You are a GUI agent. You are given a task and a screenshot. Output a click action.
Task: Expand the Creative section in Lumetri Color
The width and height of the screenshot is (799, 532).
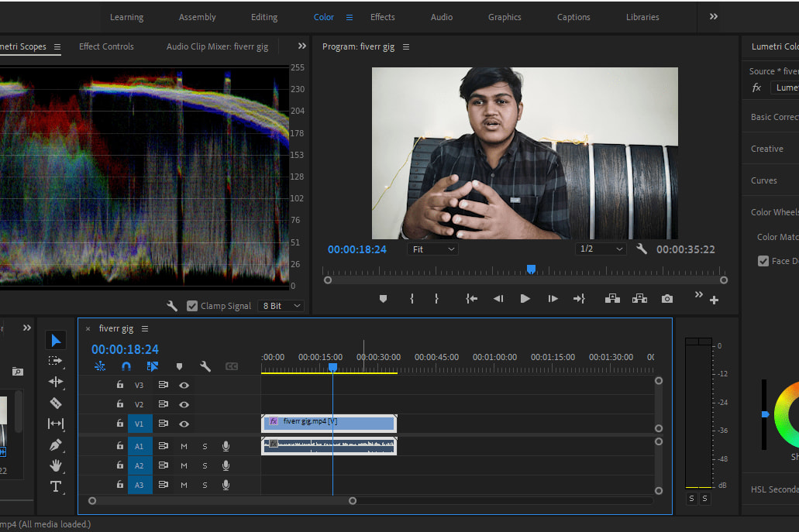click(766, 149)
